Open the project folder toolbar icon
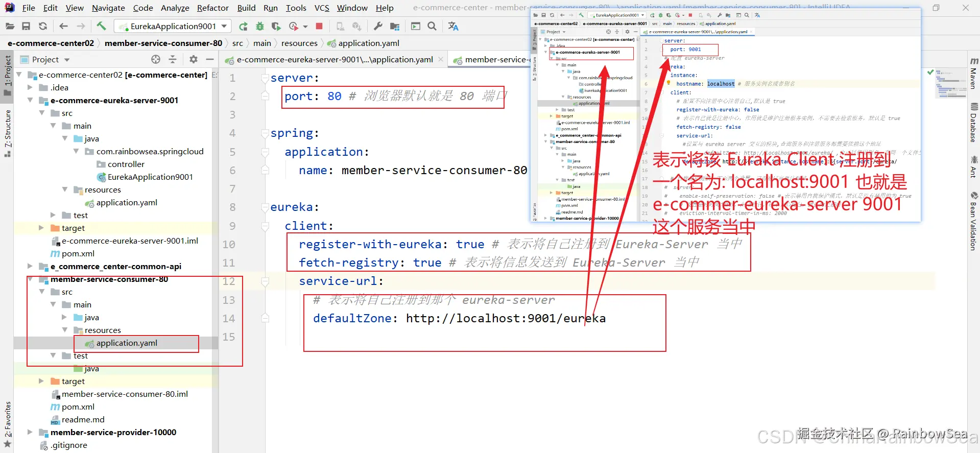The image size is (980, 453). [10, 26]
